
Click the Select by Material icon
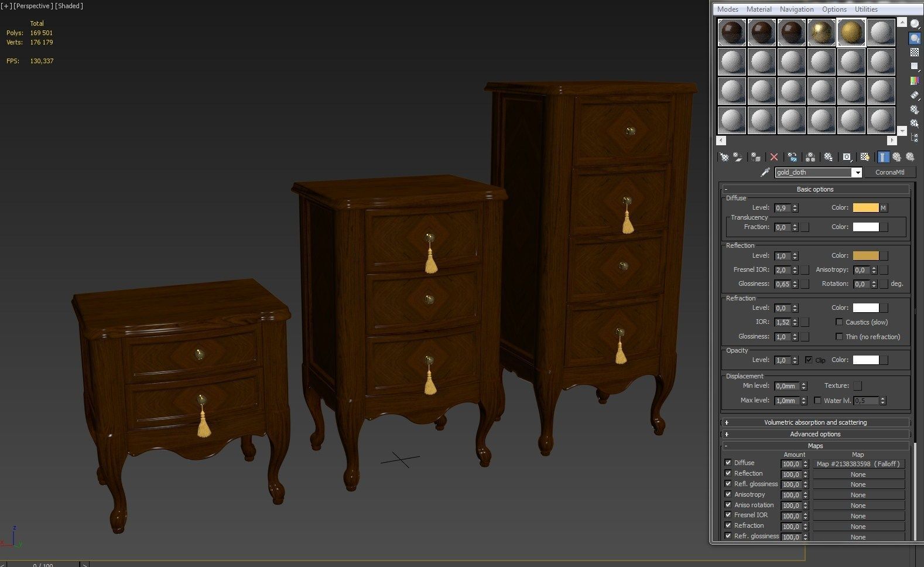point(915,123)
